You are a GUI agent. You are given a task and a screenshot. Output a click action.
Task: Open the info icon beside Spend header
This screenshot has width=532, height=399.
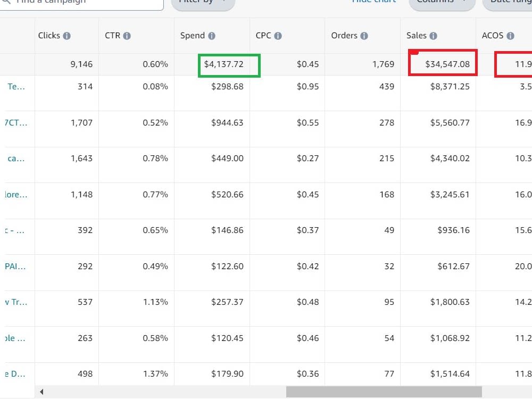pyautogui.click(x=212, y=36)
